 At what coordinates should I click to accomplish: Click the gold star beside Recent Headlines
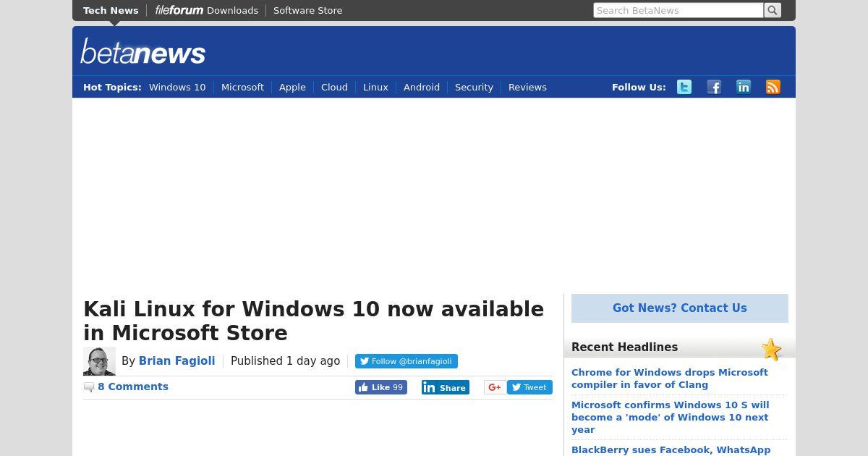pos(771,350)
